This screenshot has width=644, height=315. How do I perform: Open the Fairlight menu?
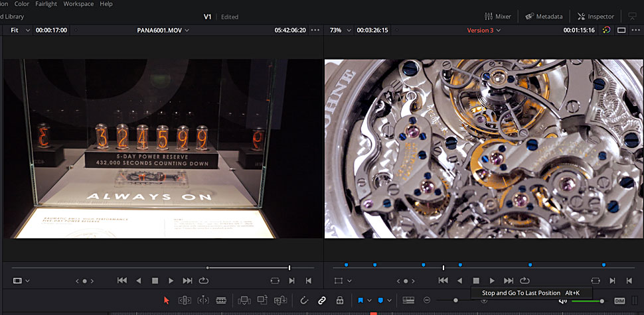pyautogui.click(x=45, y=4)
